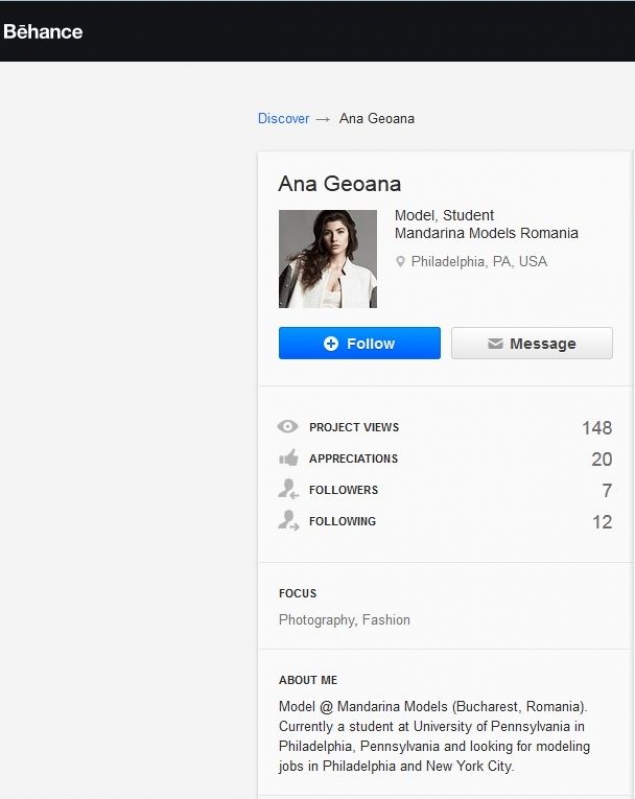635x799 pixels.
Task: Click the Appreciations count of 20
Action: [x=601, y=459]
